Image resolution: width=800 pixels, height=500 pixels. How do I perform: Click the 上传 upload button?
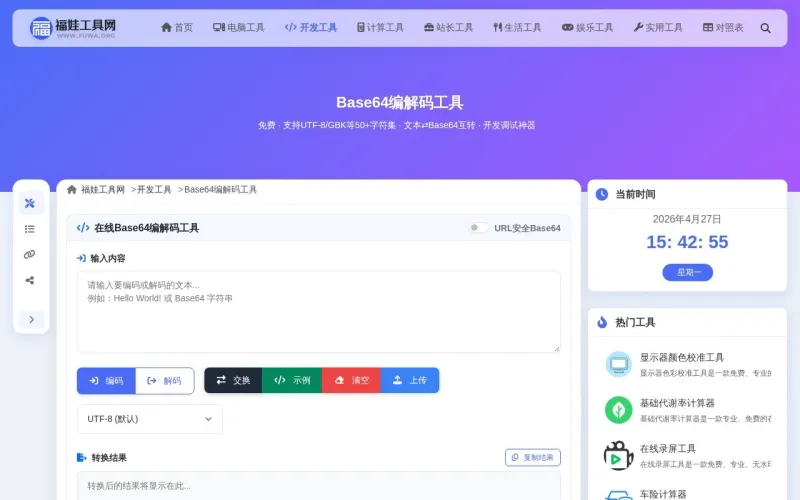point(410,380)
